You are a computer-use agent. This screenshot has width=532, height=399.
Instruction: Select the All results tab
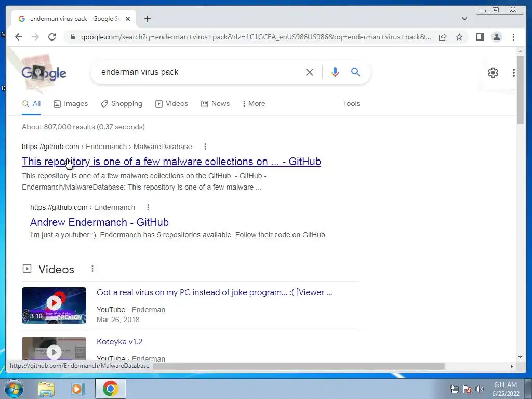[31, 104]
